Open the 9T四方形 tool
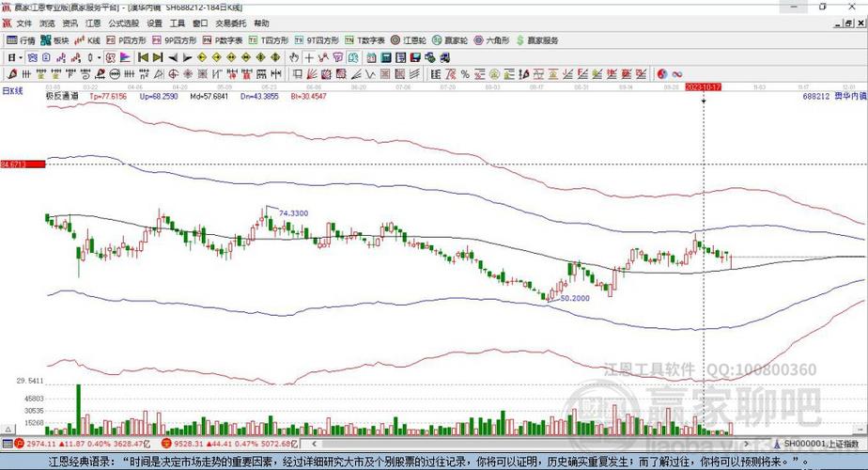Screen dimensions: 868x470 [x=317, y=40]
